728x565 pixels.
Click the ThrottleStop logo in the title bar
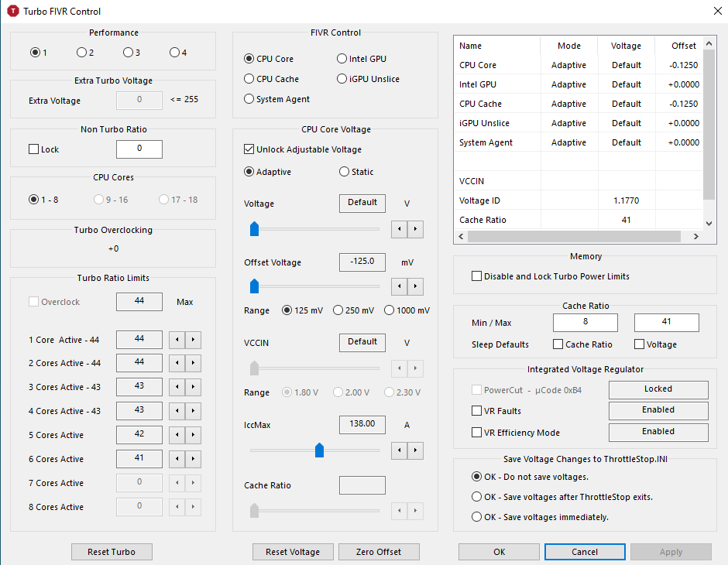[x=13, y=11]
